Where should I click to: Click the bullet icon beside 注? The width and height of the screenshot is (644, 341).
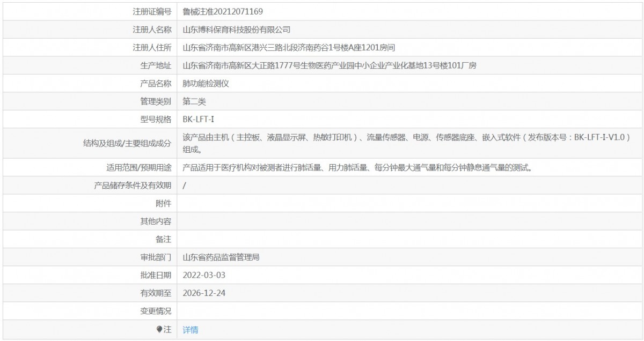(159, 330)
